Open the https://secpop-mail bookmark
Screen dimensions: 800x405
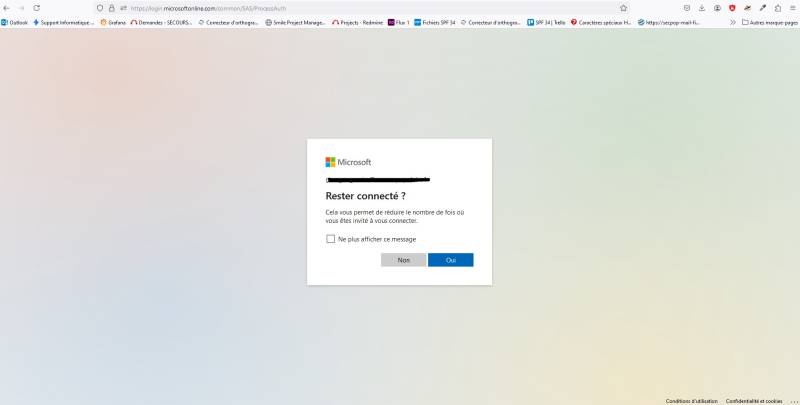(668, 22)
